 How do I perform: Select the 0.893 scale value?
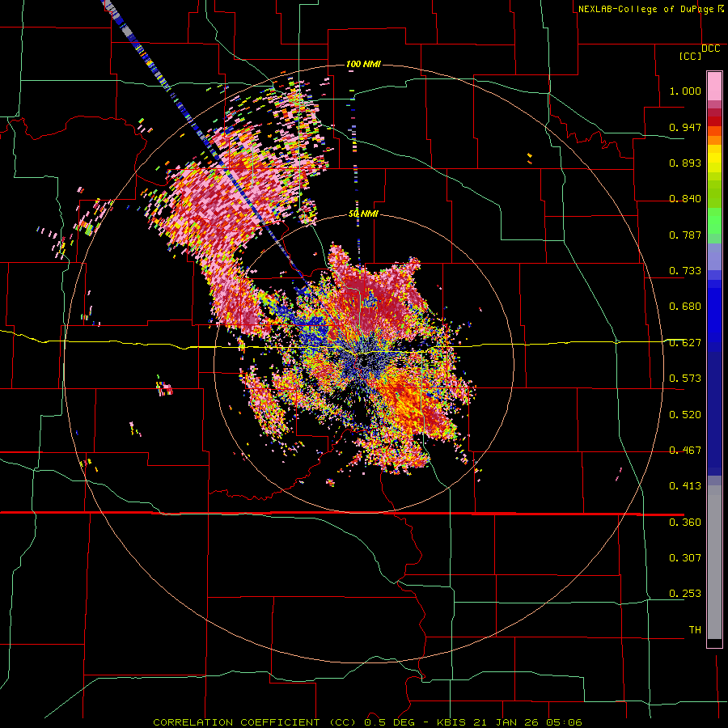[685, 163]
